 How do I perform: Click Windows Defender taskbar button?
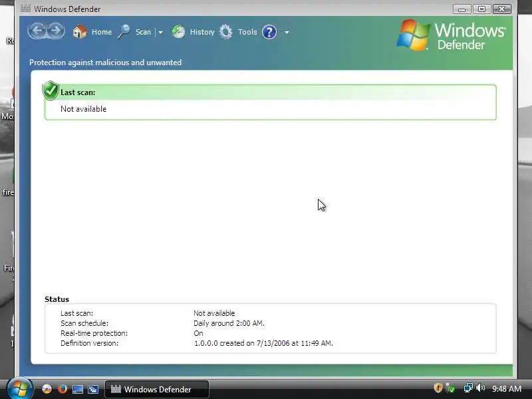pos(157,389)
